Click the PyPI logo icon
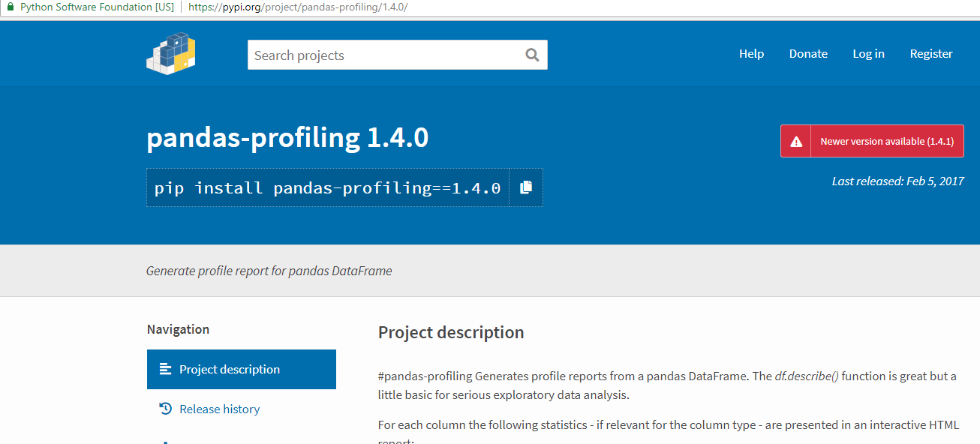Screen dimensions: 980x444 coord(170,53)
